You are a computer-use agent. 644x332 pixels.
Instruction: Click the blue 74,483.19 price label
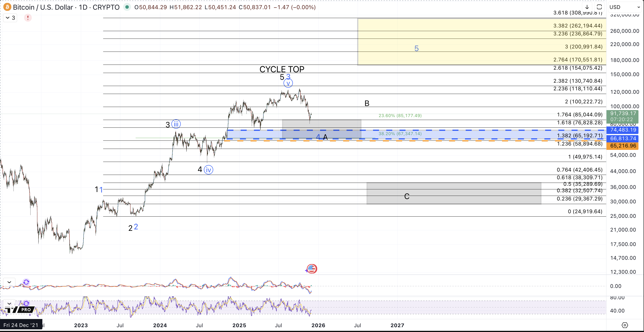pos(623,130)
